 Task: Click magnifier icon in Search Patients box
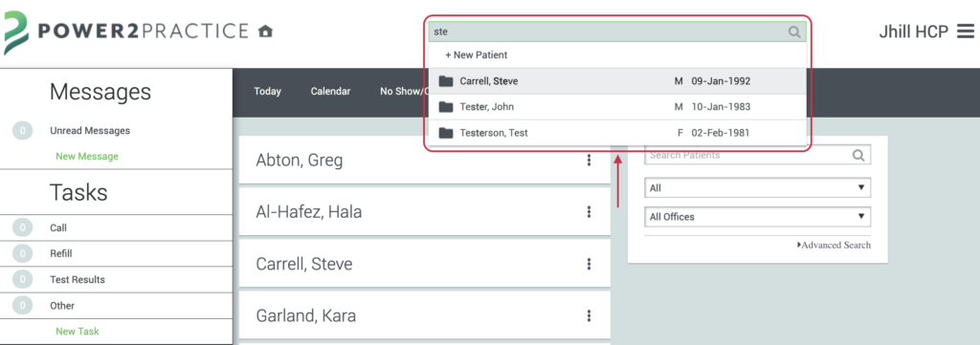(x=858, y=155)
